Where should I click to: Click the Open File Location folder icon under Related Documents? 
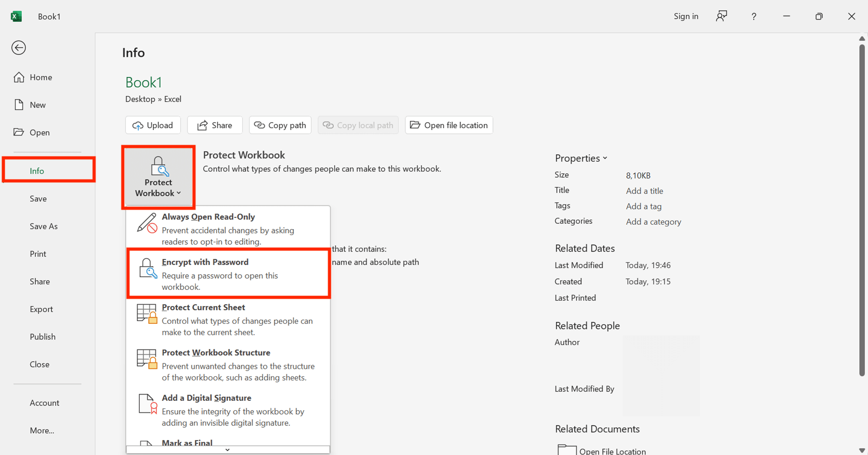[567, 450]
